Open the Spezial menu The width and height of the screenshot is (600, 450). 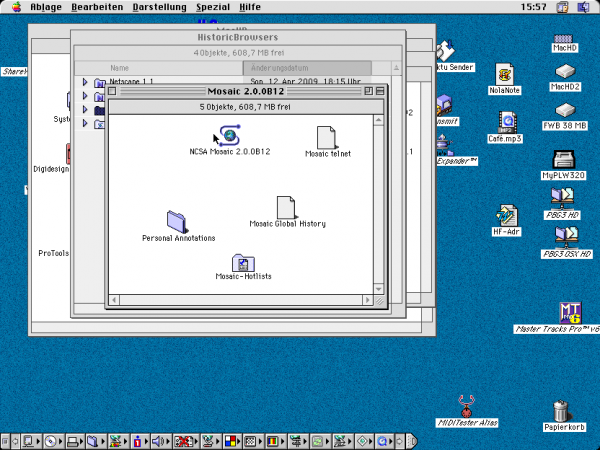(x=213, y=7)
